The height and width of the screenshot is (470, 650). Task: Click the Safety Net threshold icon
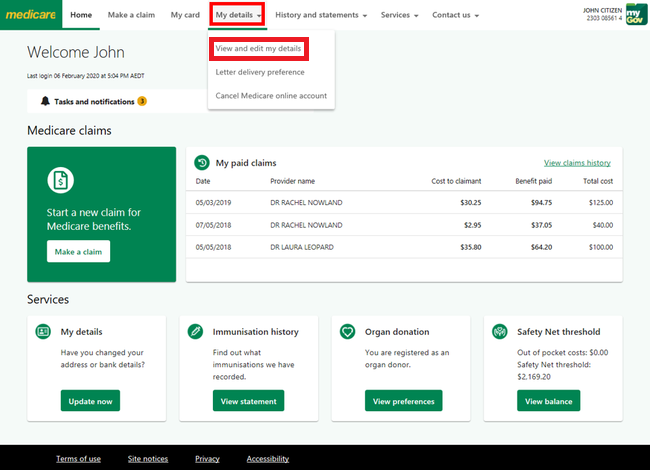[499, 331]
